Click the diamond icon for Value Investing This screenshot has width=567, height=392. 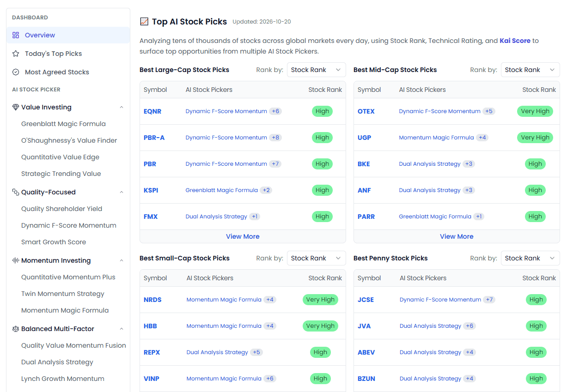click(16, 107)
